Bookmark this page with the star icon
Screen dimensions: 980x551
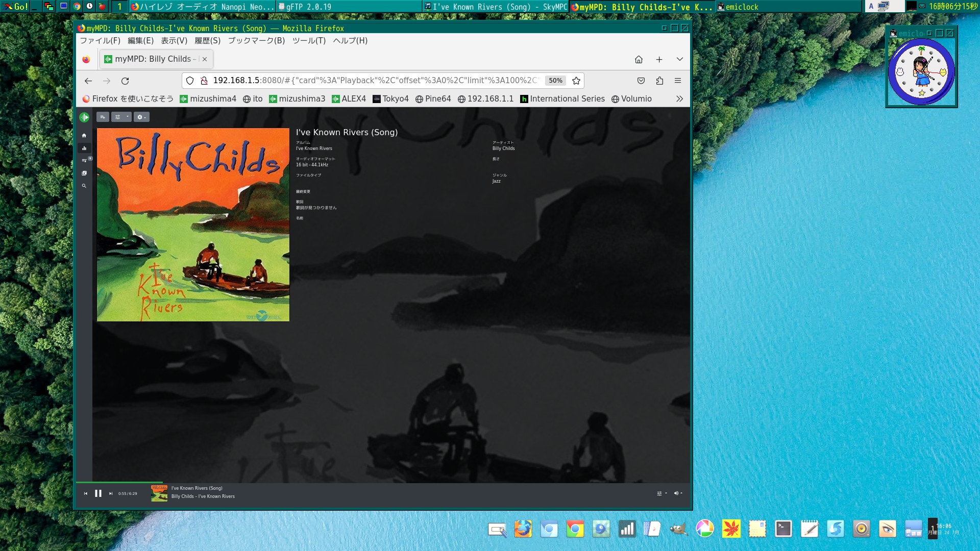(x=576, y=81)
